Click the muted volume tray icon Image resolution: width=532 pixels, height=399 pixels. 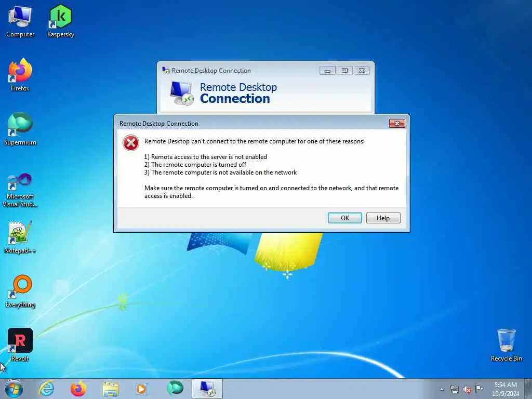coord(467,389)
